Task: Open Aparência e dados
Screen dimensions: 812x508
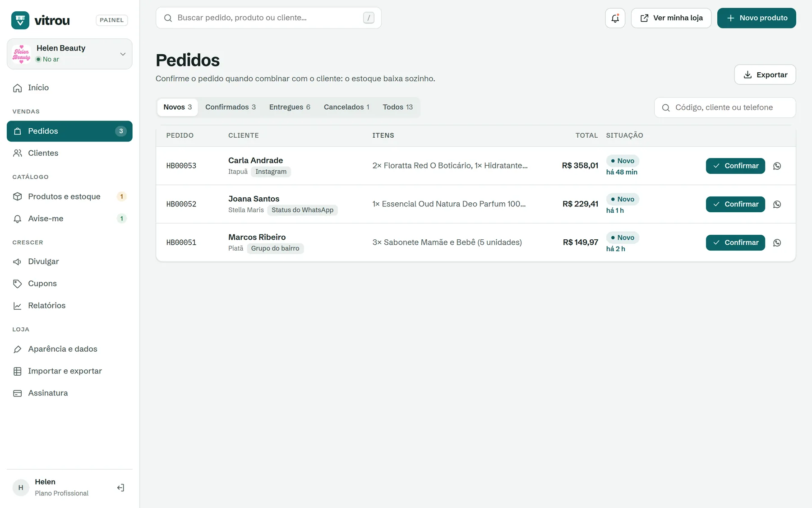Action: click(69, 349)
